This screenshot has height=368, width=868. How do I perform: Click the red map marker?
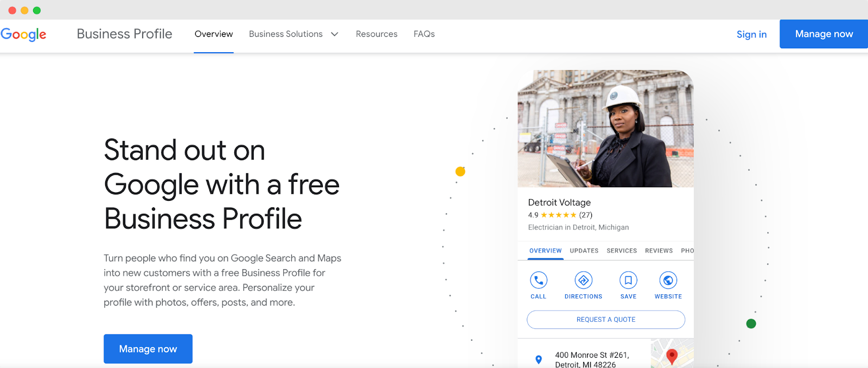672,357
